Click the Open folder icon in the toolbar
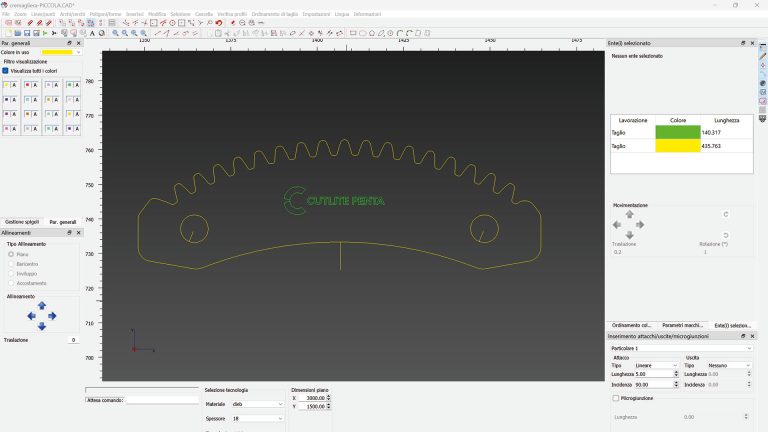 (18, 33)
